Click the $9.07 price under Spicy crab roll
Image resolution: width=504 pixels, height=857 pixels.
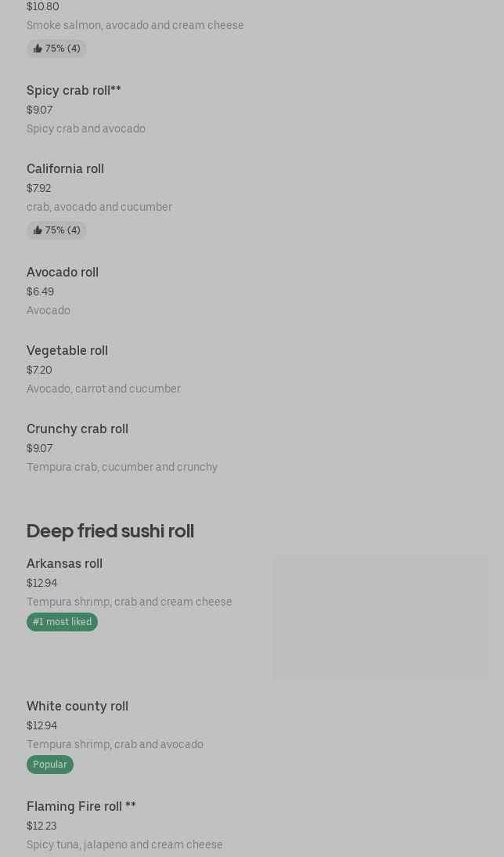pyautogui.click(x=39, y=110)
